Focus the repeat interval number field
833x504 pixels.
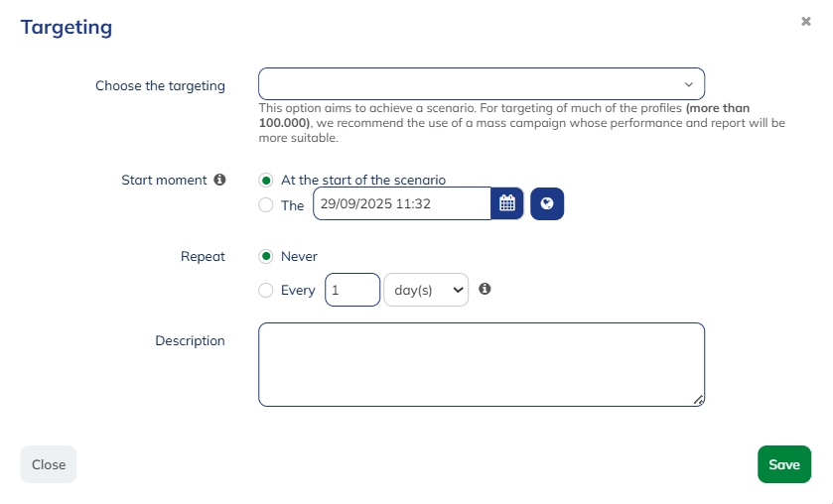351,290
